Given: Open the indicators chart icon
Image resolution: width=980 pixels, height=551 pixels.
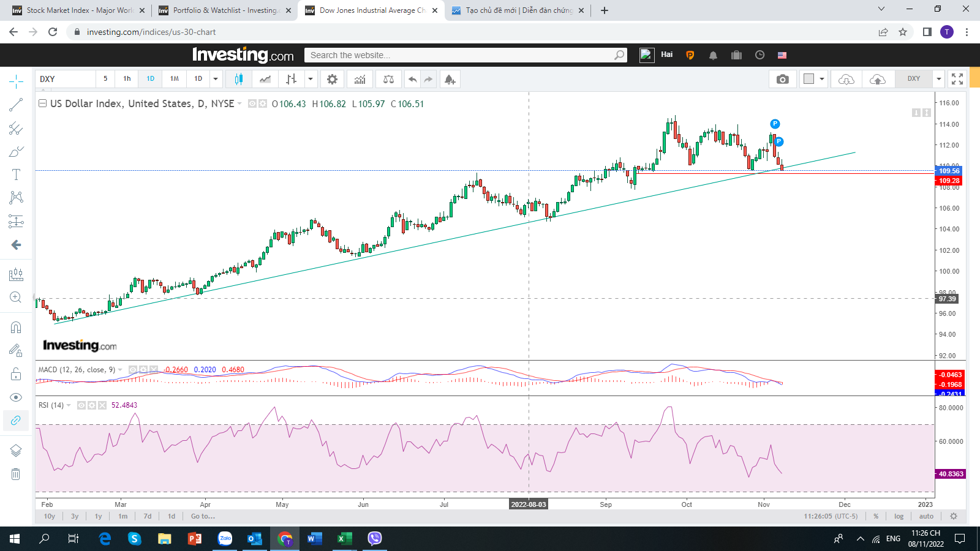Looking at the screenshot, I should pyautogui.click(x=360, y=79).
